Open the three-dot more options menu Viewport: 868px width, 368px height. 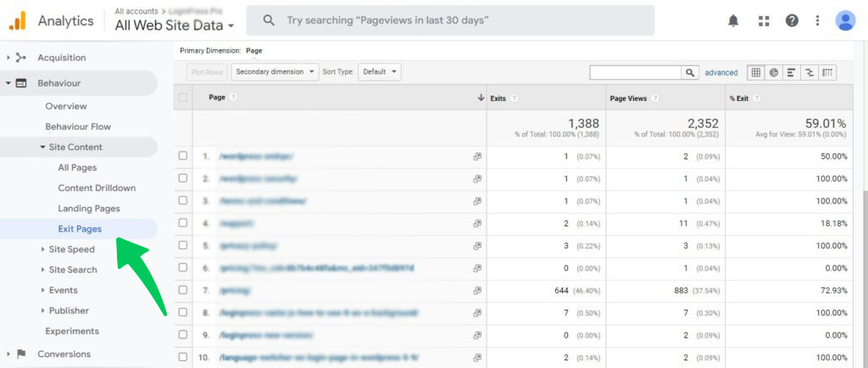point(817,21)
